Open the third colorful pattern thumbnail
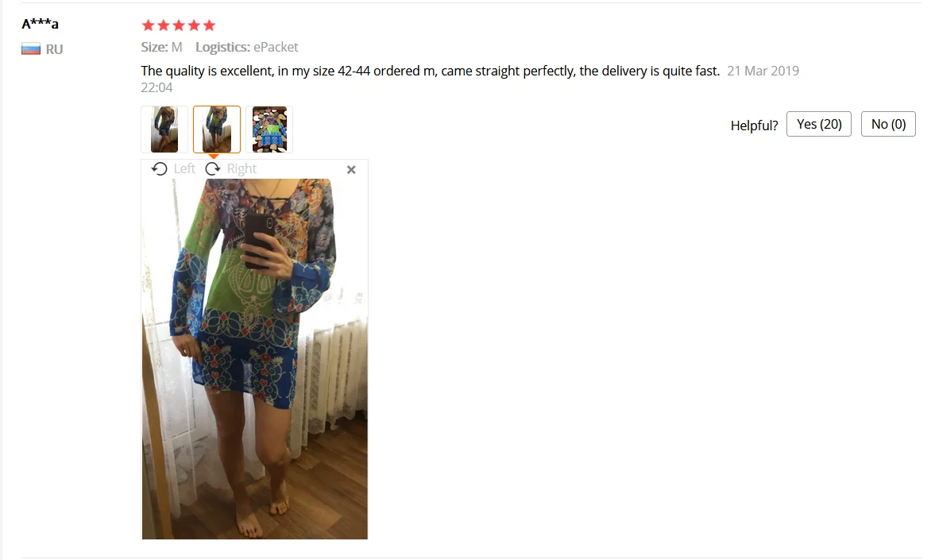This screenshot has height=560, width=935. coord(269,129)
